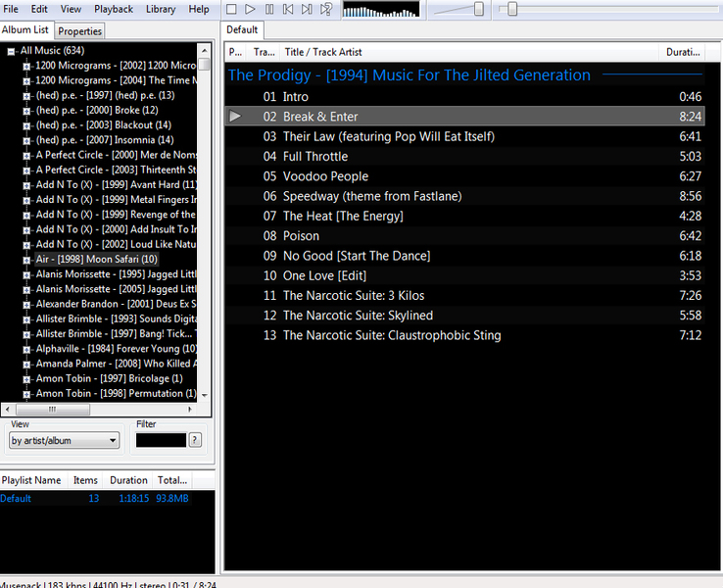Screen dimensions: 723x588
Task: Open the Help menu
Action: point(199,9)
